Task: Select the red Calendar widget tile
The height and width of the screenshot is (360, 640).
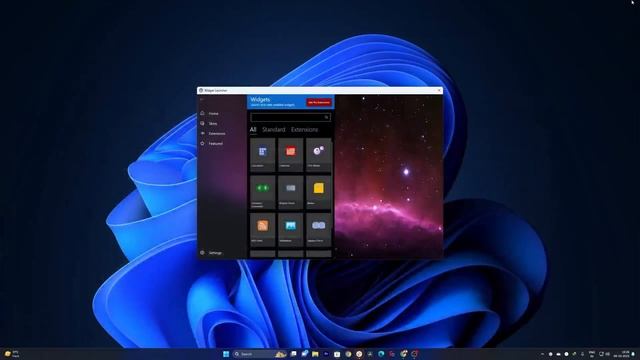Action: click(x=291, y=154)
